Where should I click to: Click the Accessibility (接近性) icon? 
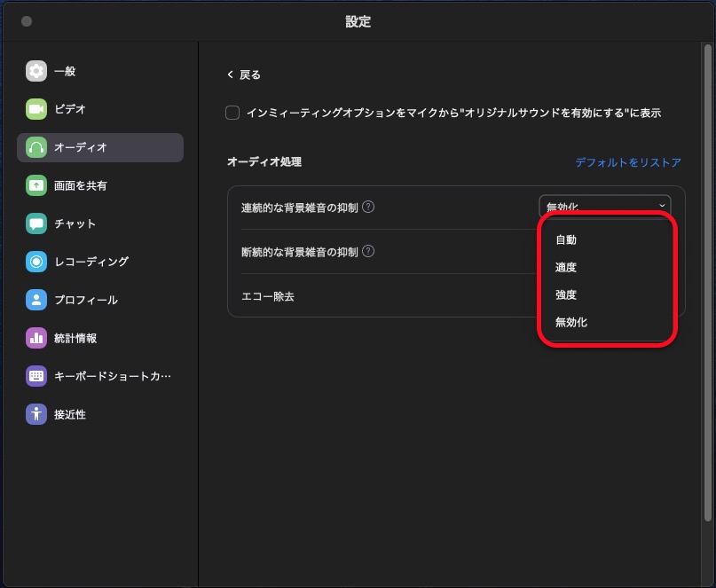point(36,414)
